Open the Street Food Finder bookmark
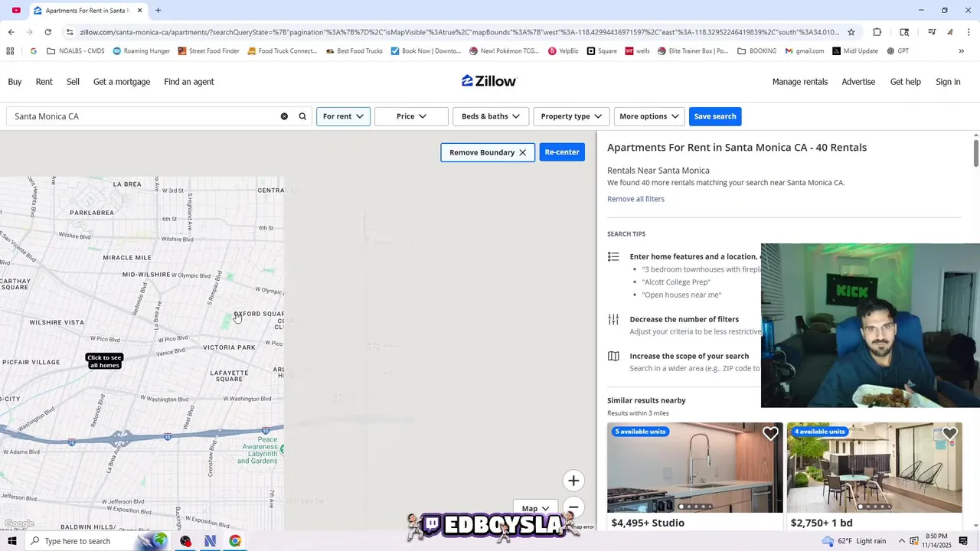 (208, 51)
